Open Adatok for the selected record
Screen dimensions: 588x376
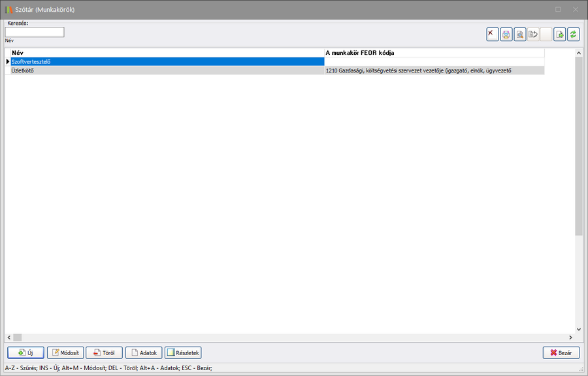pos(143,352)
